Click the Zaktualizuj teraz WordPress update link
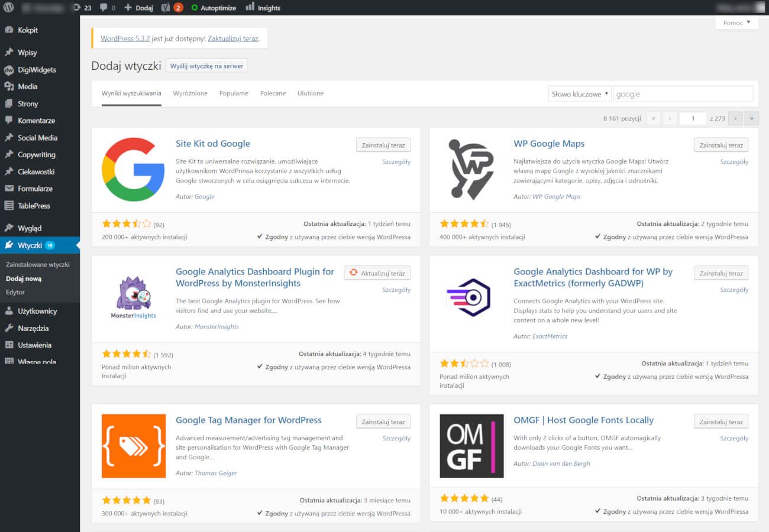Image resolution: width=769 pixels, height=532 pixels. pyautogui.click(x=233, y=38)
